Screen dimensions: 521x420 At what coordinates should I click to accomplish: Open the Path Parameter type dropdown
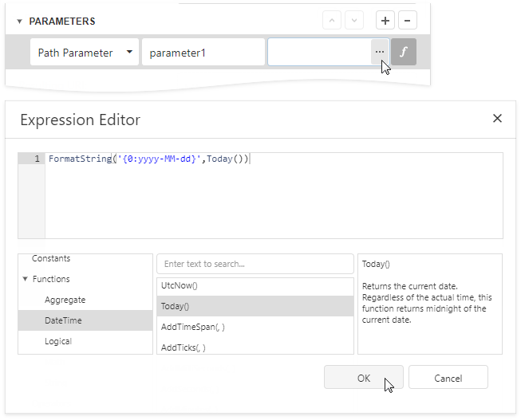[x=129, y=53]
